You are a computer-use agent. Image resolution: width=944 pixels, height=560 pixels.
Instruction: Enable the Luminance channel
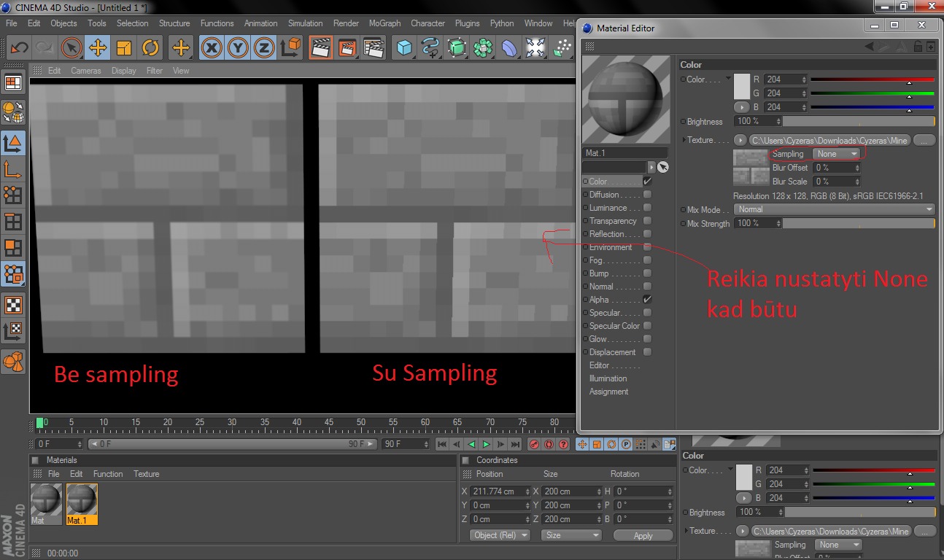coord(647,208)
